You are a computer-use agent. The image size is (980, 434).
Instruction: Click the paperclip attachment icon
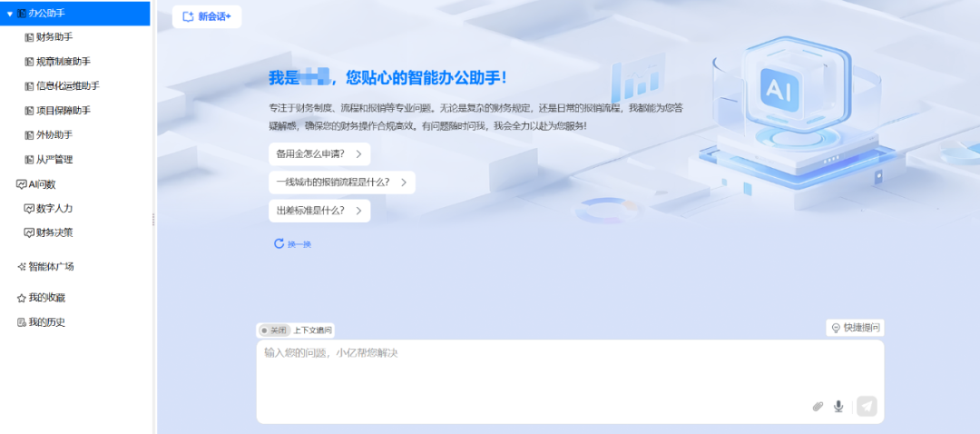818,407
